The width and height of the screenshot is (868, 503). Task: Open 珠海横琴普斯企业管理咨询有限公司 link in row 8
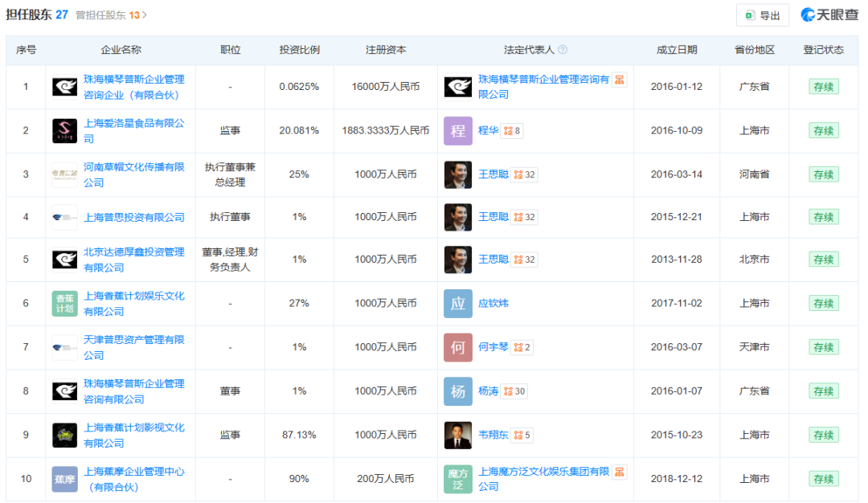point(134,392)
